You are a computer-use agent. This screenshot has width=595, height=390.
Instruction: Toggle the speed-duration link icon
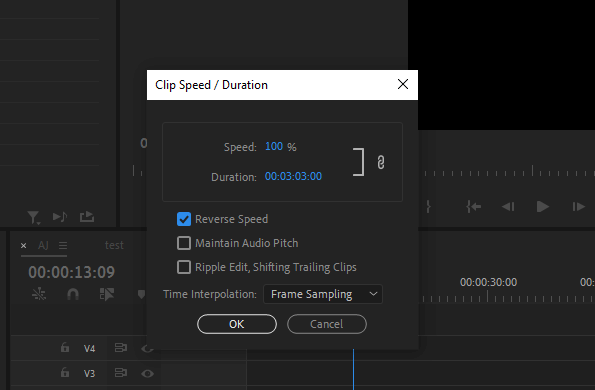[x=381, y=162]
